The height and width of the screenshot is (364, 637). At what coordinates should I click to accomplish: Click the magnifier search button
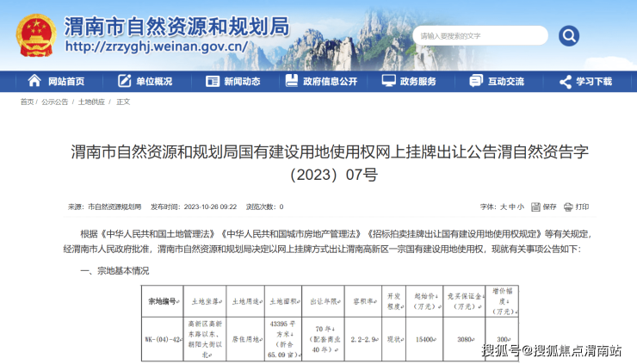pyautogui.click(x=569, y=35)
